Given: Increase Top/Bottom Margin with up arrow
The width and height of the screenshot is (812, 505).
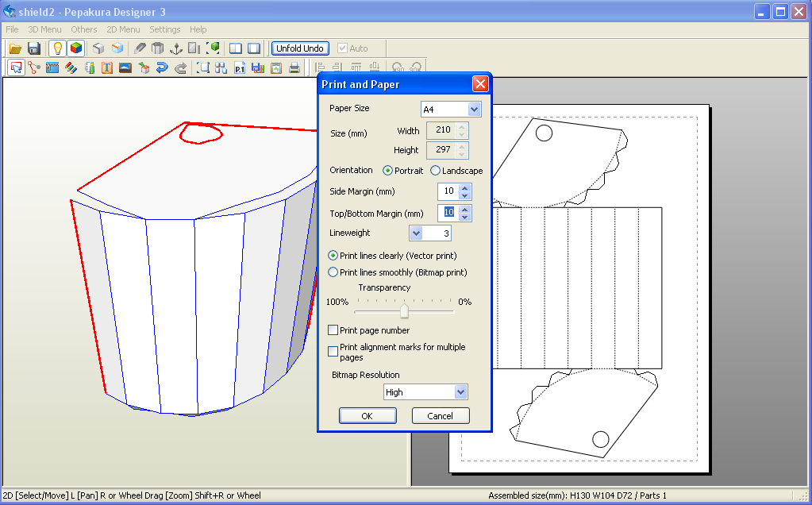Looking at the screenshot, I should point(464,210).
